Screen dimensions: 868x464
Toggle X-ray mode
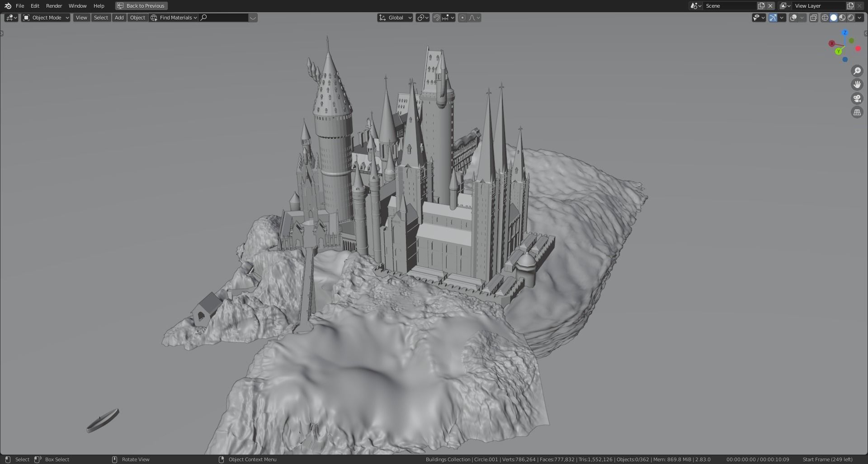pos(813,18)
